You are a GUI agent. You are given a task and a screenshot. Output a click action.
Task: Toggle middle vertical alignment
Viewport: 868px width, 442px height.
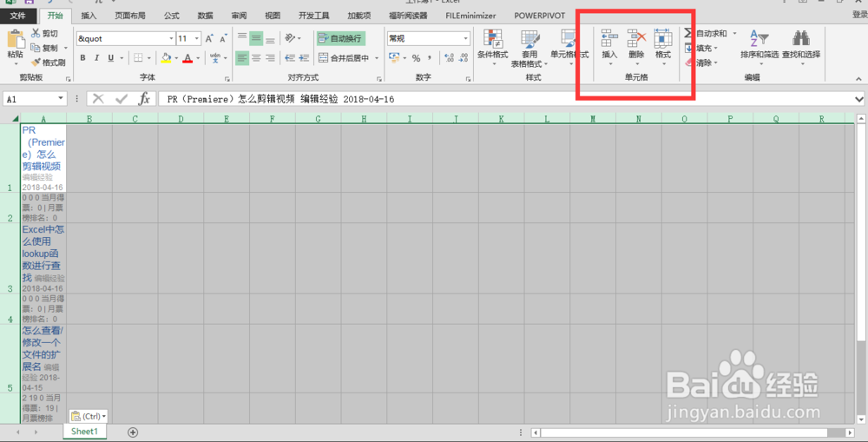pos(256,38)
